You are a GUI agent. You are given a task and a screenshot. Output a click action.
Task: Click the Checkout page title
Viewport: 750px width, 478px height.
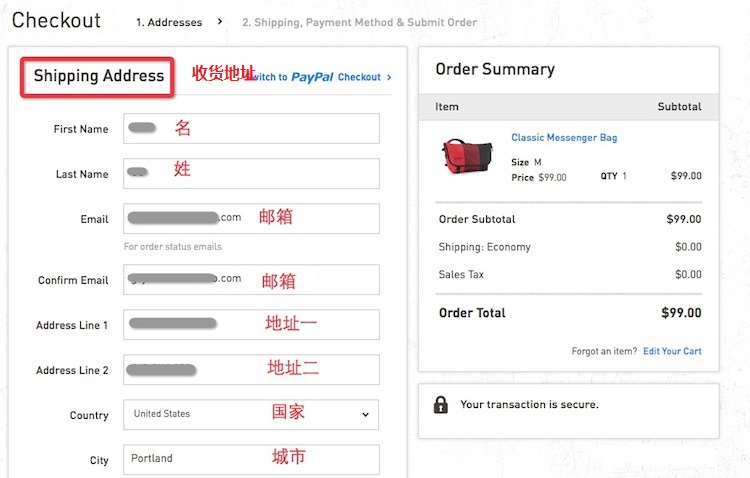(56, 20)
